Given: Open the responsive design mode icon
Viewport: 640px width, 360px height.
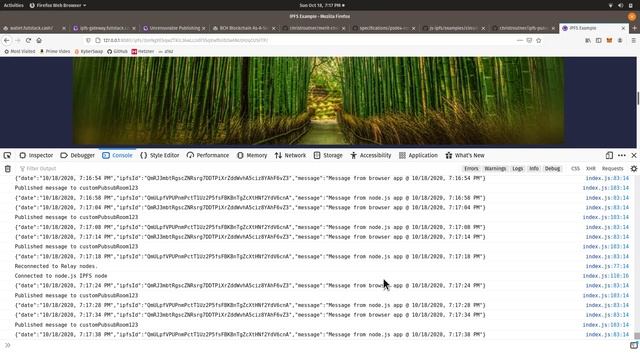Looking at the screenshot, I should pyautogui.click(x=609, y=156).
